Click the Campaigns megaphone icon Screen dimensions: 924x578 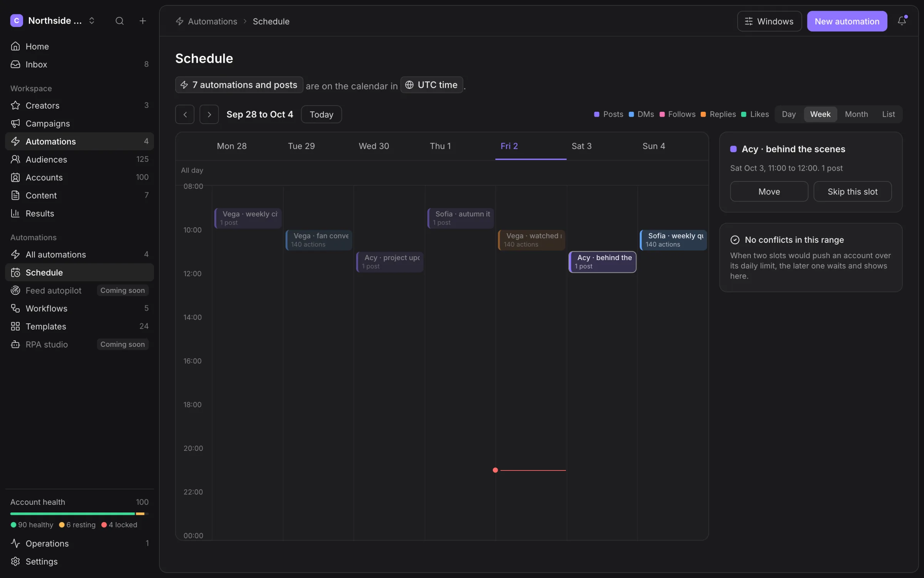click(15, 123)
